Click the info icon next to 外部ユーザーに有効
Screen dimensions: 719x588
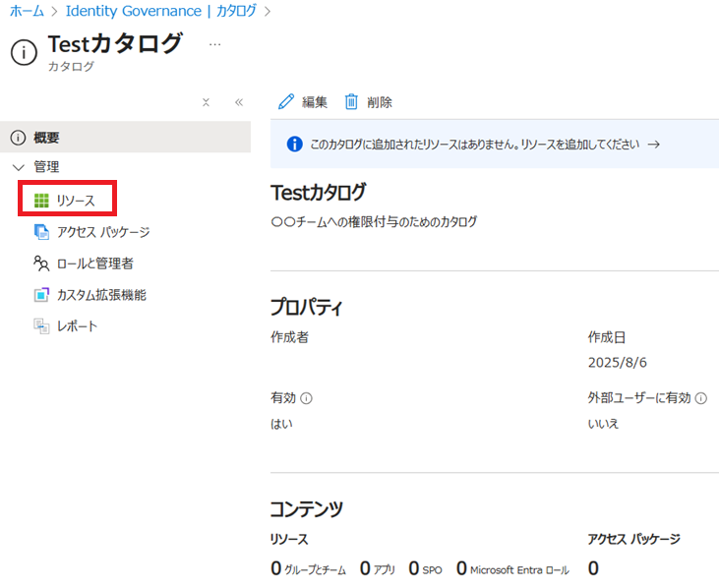(701, 399)
